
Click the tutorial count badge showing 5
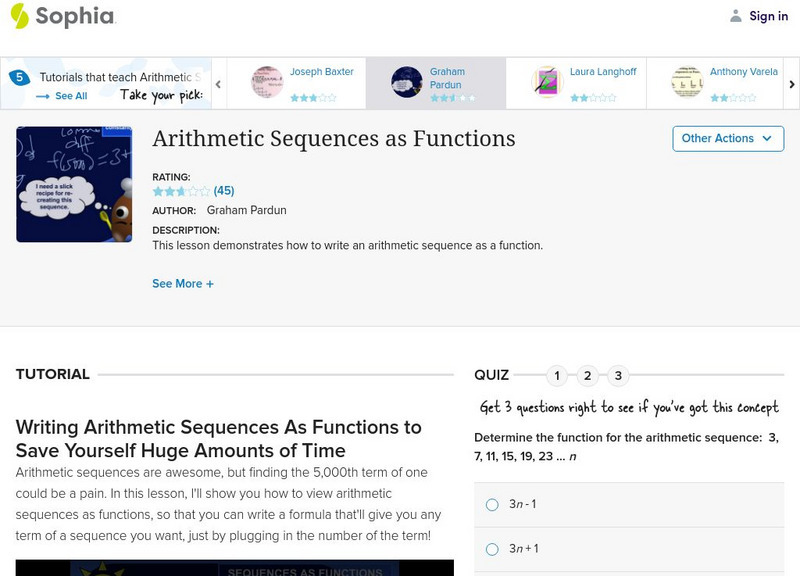click(x=18, y=78)
